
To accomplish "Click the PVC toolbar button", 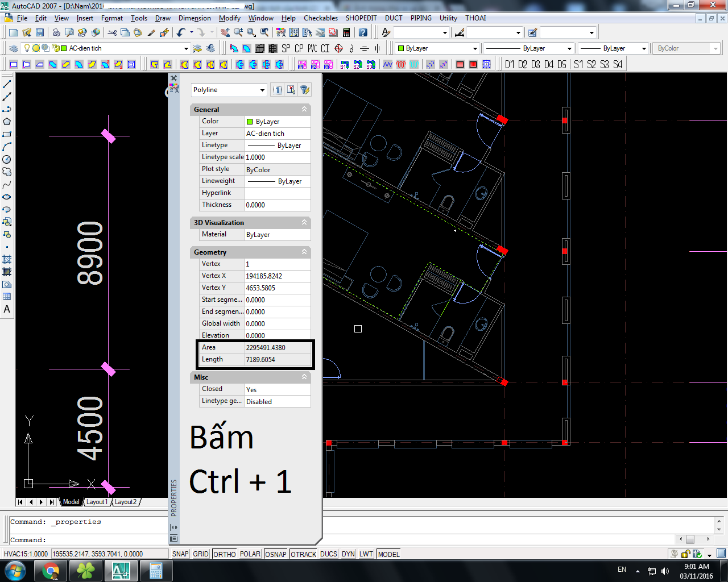I will 312,48.
